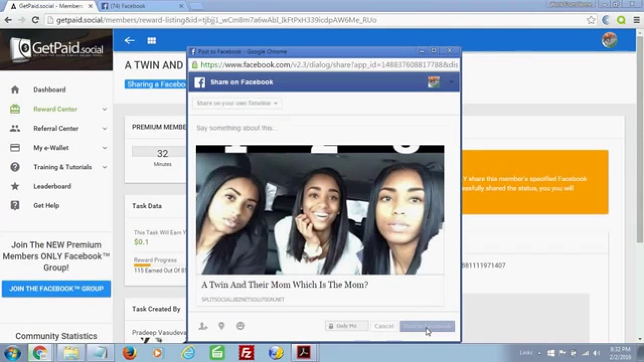Expand the Reward Center menu chevron
The height and width of the screenshot is (362, 644).
pyautogui.click(x=105, y=109)
